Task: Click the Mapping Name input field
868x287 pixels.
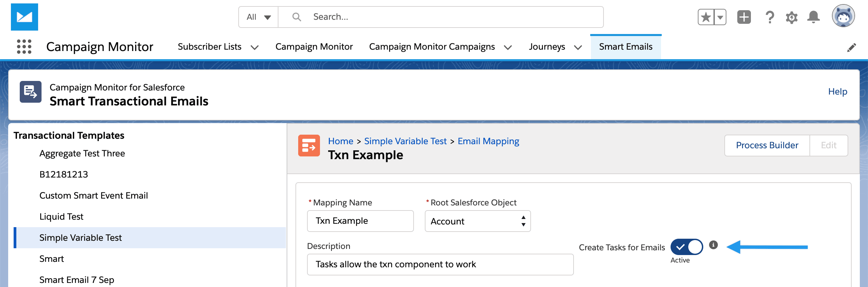Action: [360, 221]
